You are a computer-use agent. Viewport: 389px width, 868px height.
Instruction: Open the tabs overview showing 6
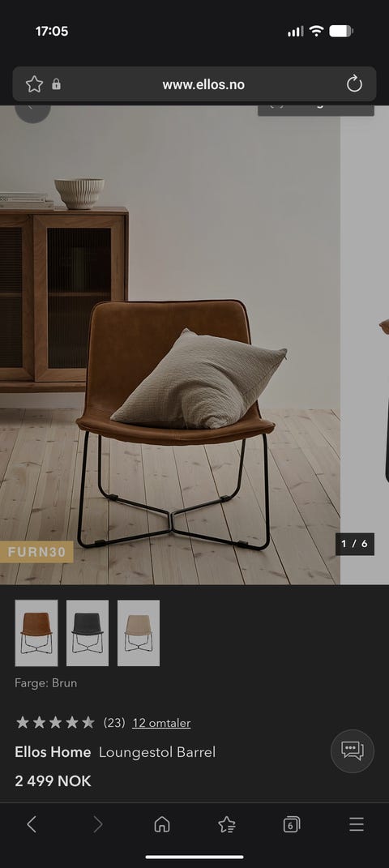click(292, 824)
